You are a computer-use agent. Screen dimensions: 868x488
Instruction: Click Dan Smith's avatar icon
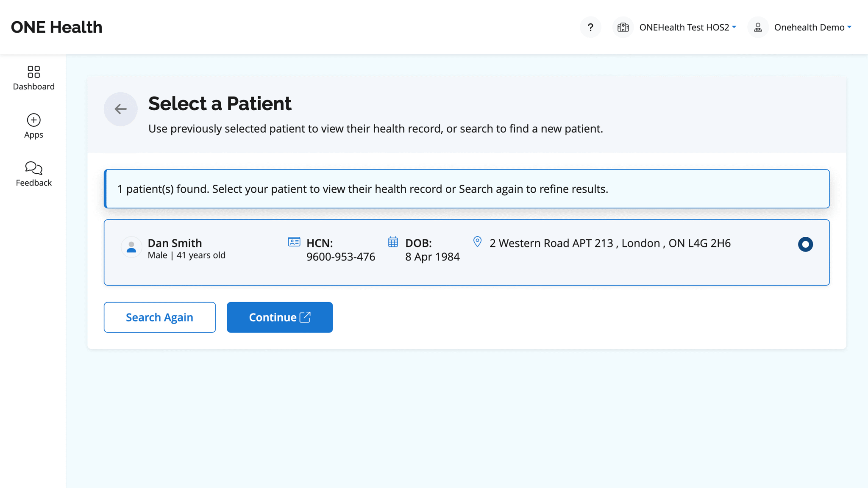(131, 247)
